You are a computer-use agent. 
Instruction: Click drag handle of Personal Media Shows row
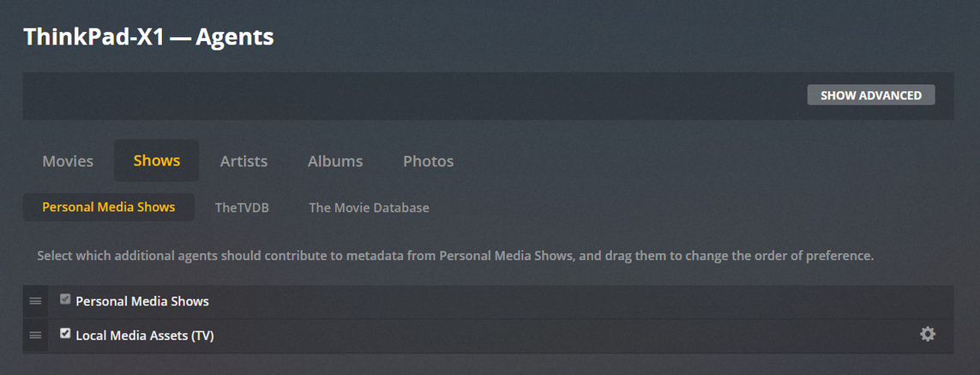(35, 301)
